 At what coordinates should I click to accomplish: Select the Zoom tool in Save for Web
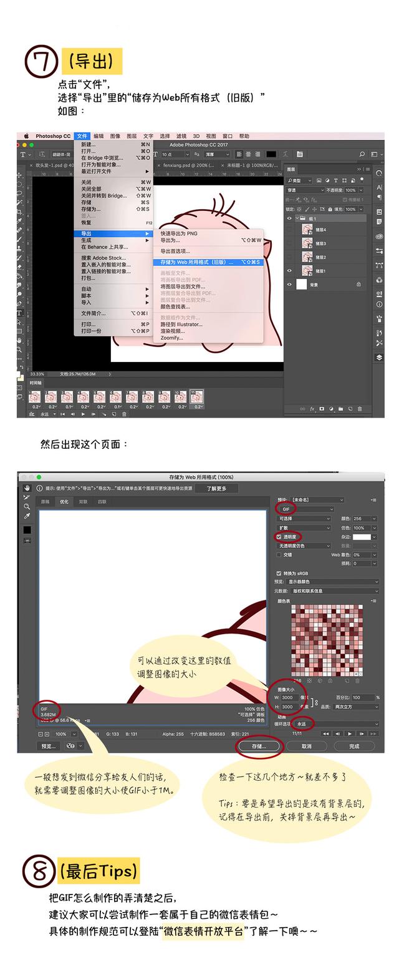[27, 506]
